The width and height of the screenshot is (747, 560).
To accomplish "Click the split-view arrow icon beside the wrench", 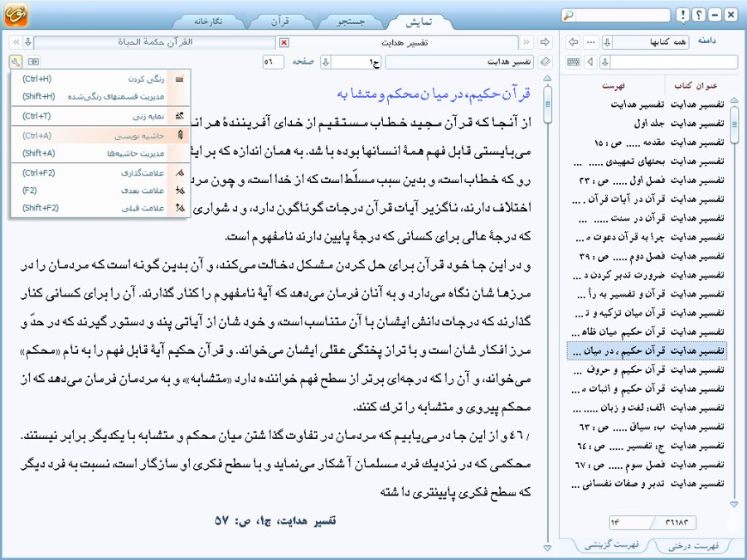I will 33,61.
